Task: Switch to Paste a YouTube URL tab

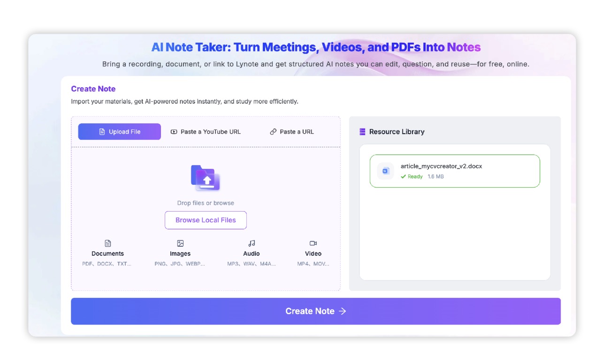Action: tap(206, 132)
